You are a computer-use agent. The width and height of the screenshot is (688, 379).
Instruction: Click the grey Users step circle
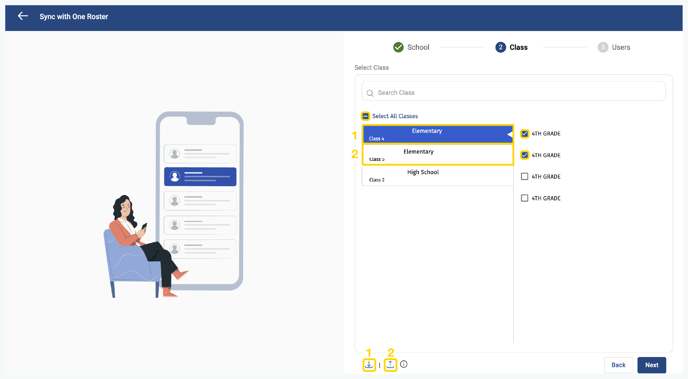point(603,47)
